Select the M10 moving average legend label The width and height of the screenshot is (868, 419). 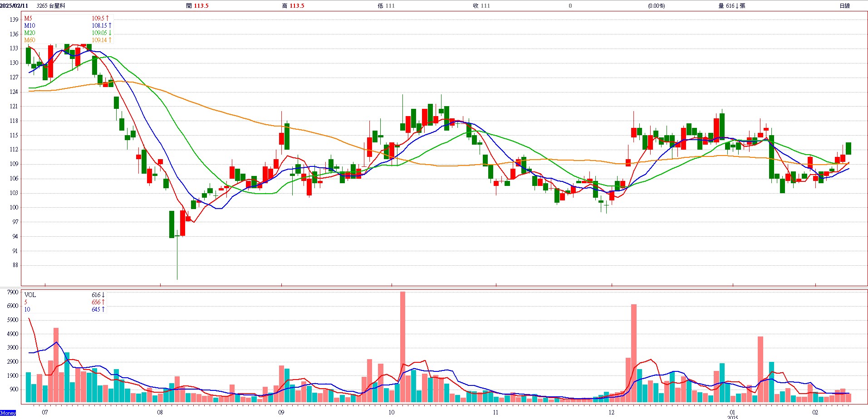pos(29,25)
